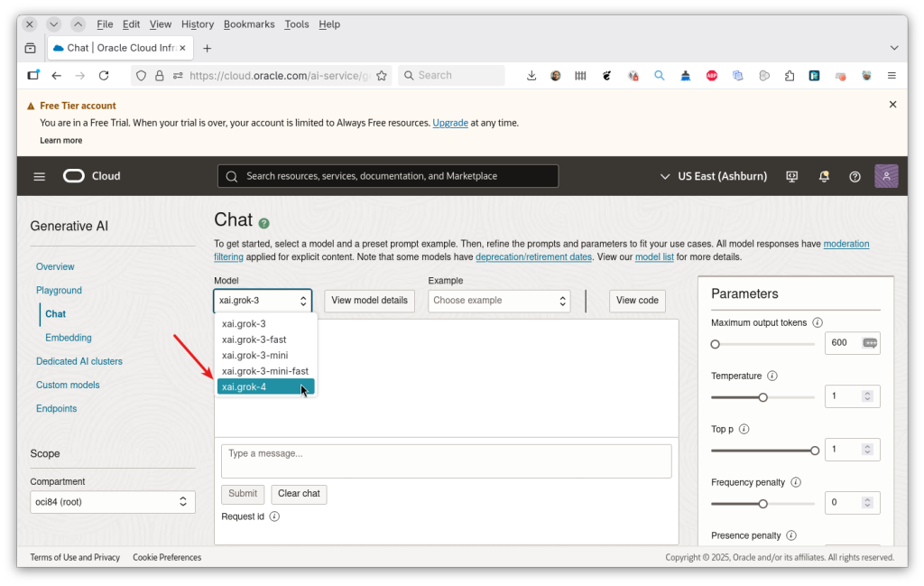Viewport: 924px width, 586px height.
Task: Click the Firefox Search bar
Action: click(x=451, y=76)
